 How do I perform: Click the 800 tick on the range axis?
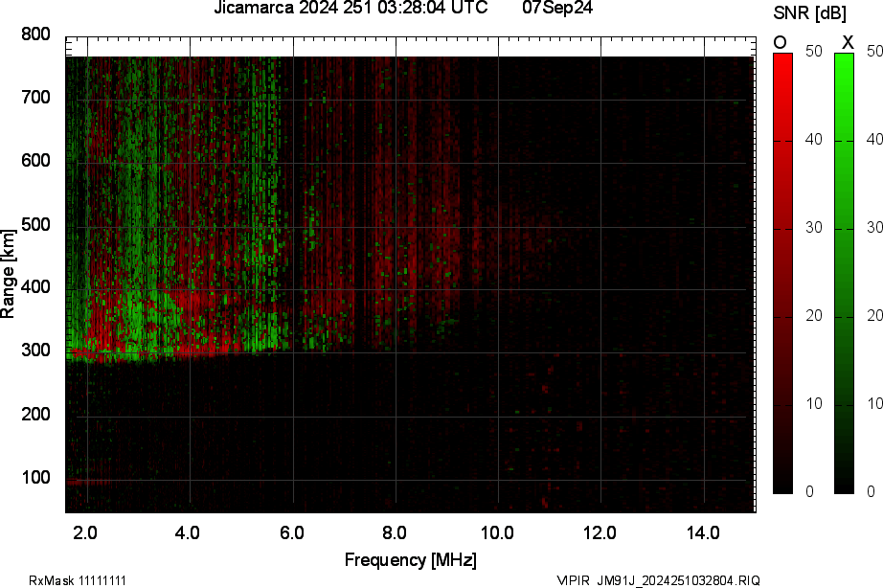tap(35, 34)
